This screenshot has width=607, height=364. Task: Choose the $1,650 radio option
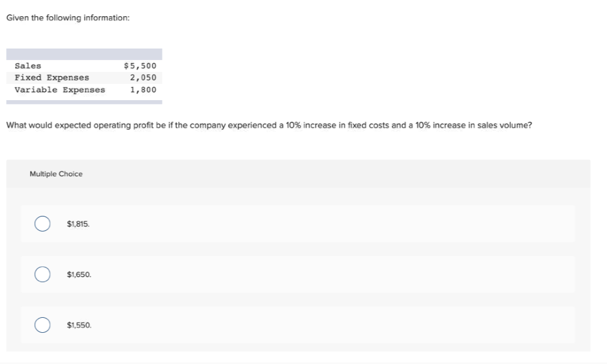pyautogui.click(x=42, y=274)
